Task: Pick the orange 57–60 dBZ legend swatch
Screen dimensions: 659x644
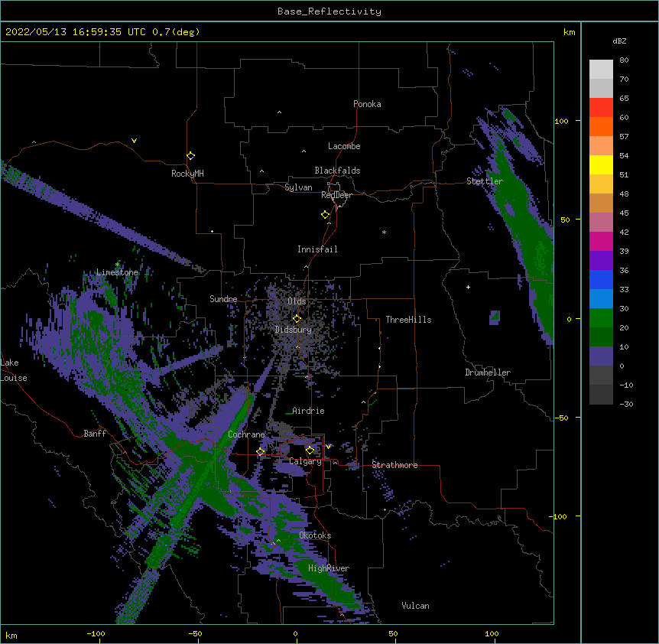Action: (x=601, y=126)
